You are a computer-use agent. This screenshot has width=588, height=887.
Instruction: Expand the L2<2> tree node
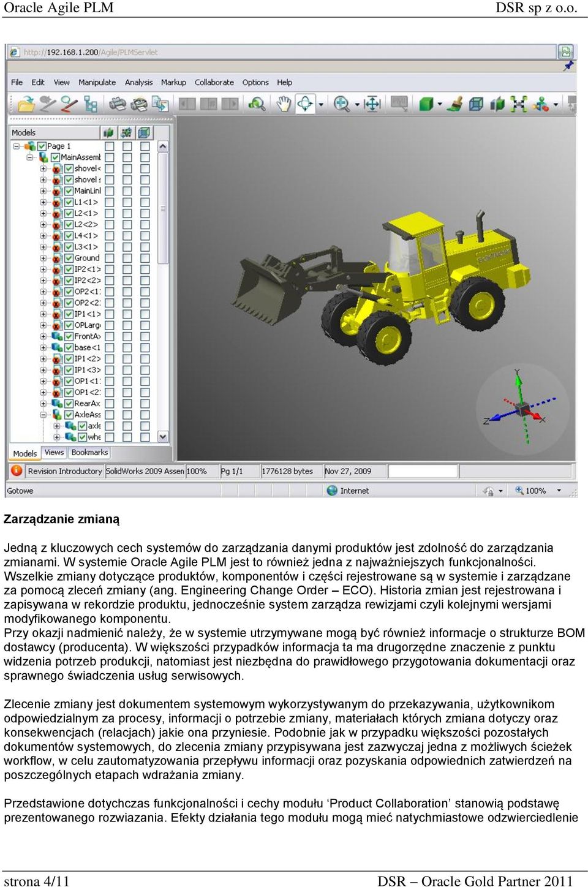43,225
